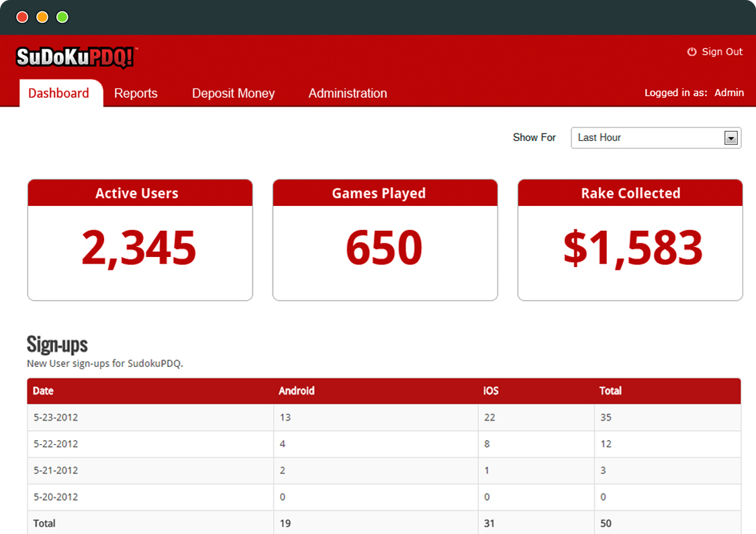Click the green maximize window button
This screenshot has height=534, width=756.
[x=62, y=17]
